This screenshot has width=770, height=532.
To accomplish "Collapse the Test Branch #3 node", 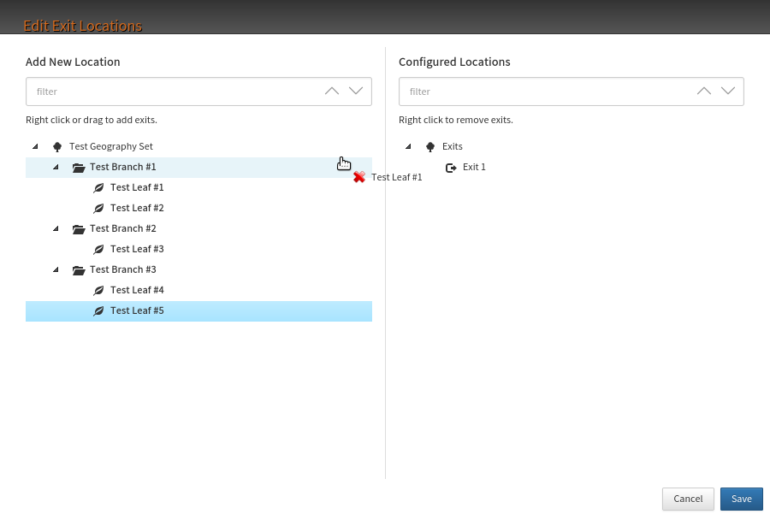I will 56,269.
